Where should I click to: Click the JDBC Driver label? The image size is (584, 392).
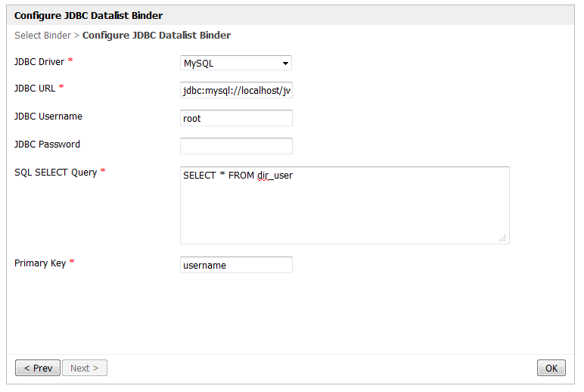click(x=39, y=61)
